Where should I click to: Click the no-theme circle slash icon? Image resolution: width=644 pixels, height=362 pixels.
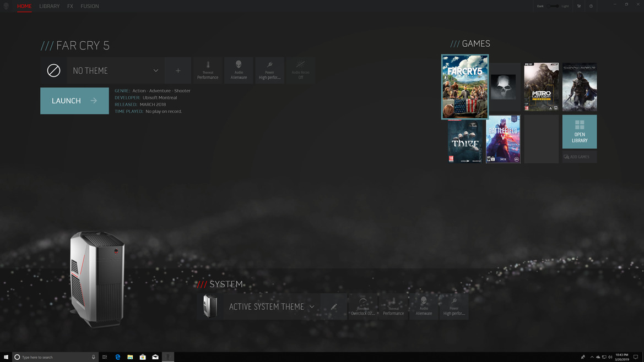click(53, 70)
